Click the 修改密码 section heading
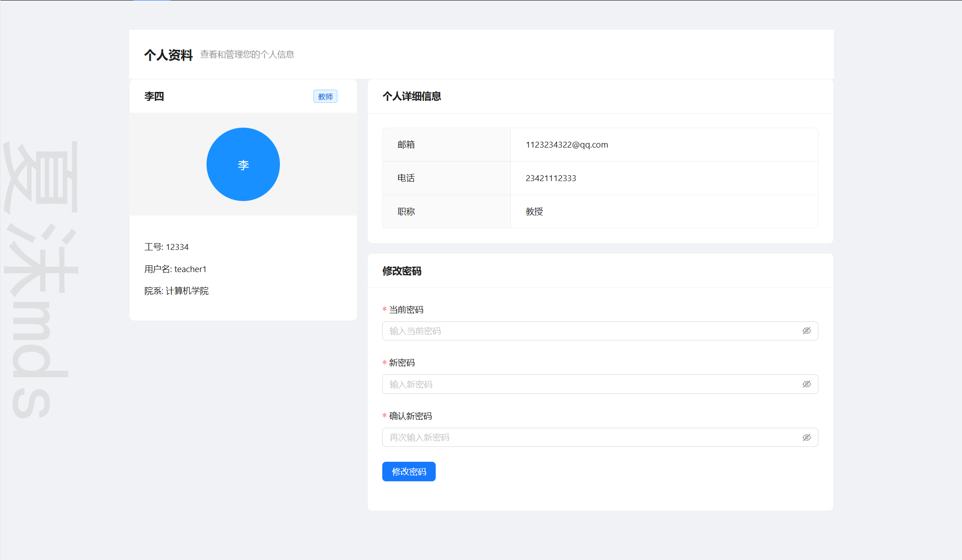Screen dimensions: 962x560 tap(402, 271)
